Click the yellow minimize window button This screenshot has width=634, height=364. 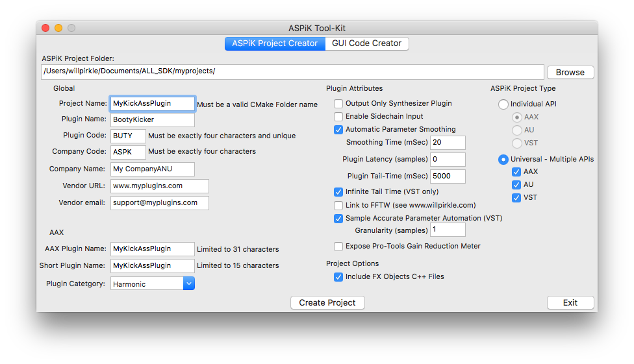pos(58,28)
